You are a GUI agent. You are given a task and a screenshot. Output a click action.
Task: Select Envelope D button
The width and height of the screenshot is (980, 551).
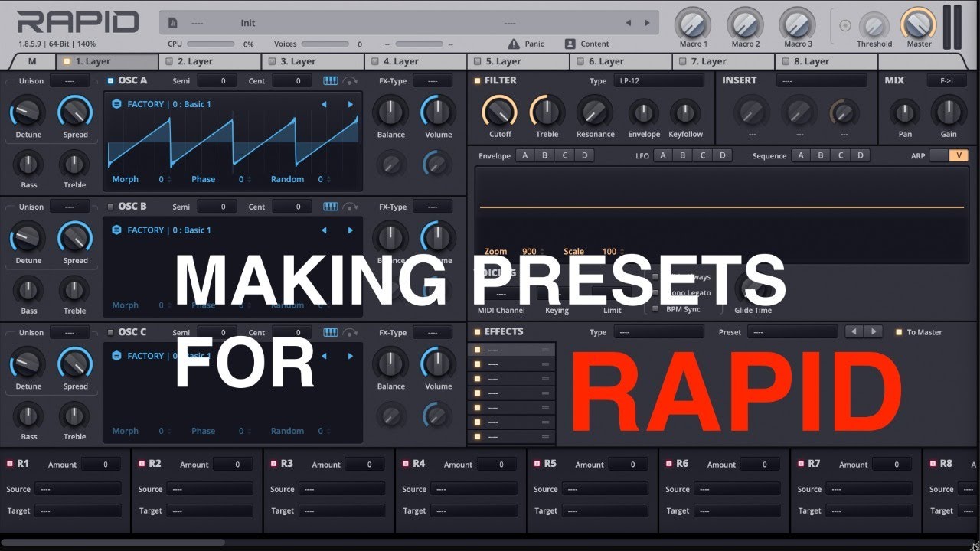click(x=584, y=155)
